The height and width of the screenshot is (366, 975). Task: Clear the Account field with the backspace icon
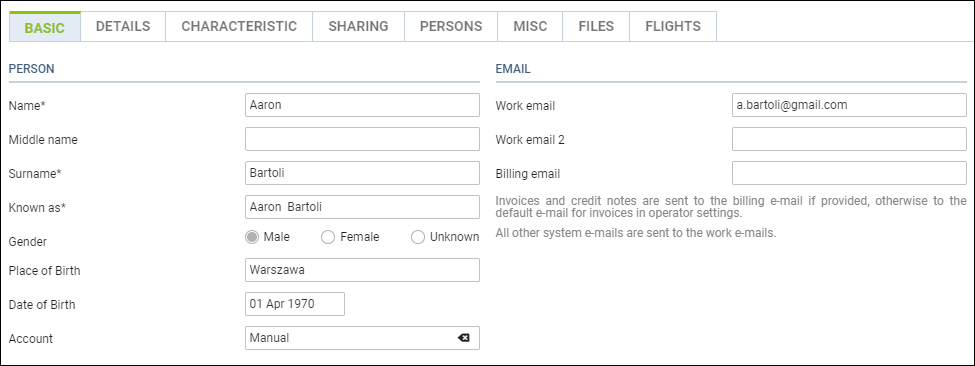pyautogui.click(x=464, y=338)
